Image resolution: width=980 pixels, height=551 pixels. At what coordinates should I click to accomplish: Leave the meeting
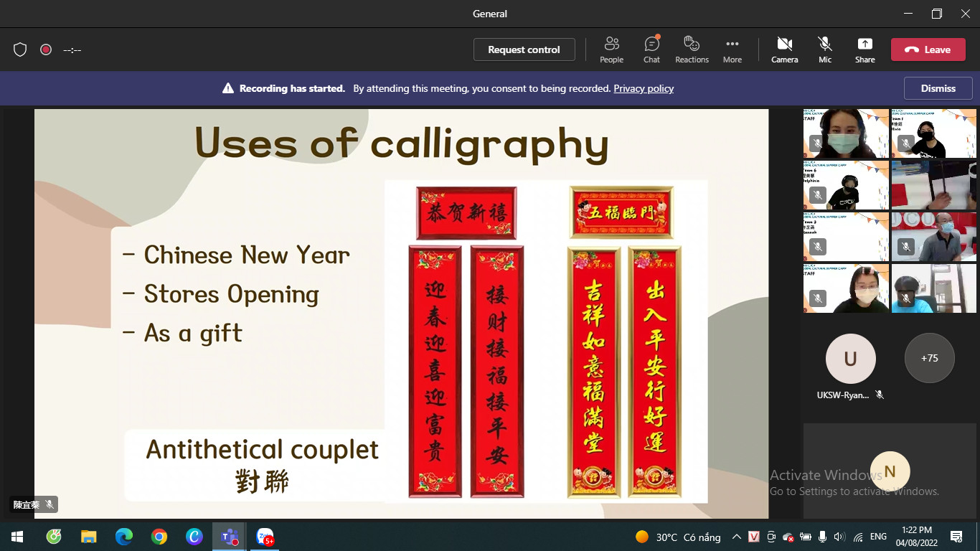coord(928,50)
